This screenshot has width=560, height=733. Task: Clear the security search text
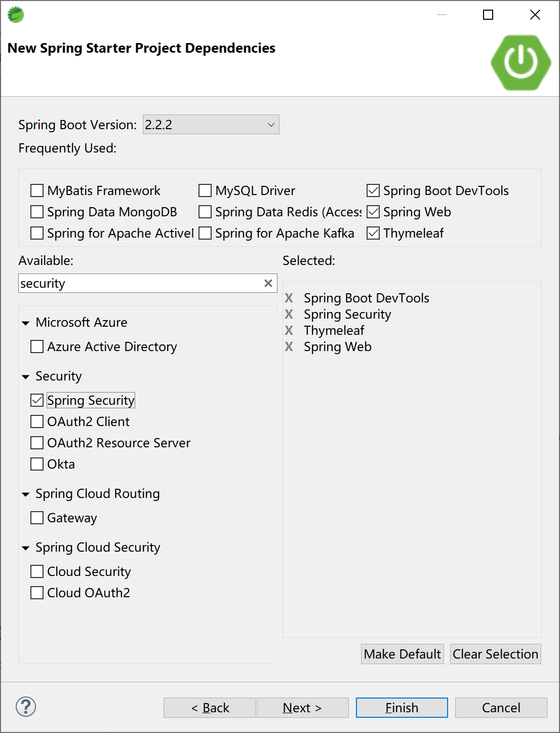coord(268,283)
